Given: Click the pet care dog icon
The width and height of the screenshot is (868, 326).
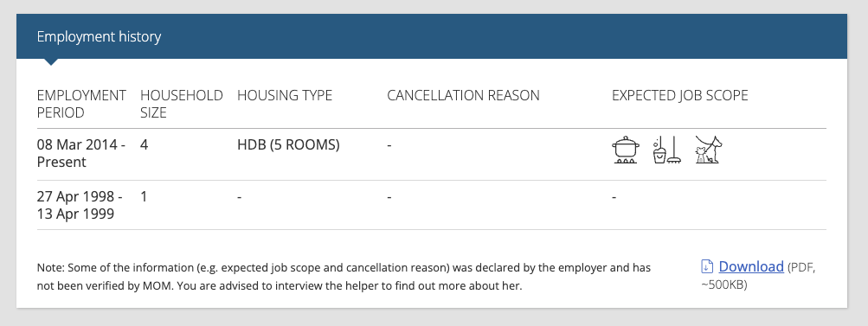Looking at the screenshot, I should pyautogui.click(x=709, y=150).
